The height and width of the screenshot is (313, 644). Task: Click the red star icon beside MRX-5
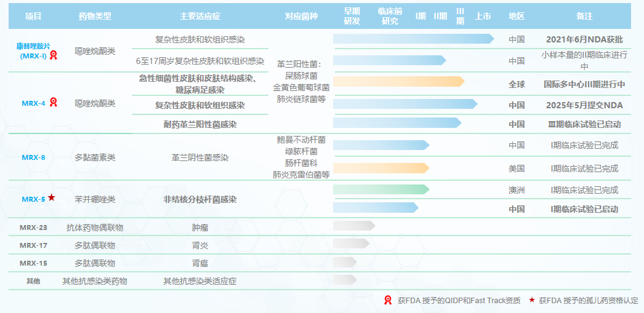(x=52, y=198)
